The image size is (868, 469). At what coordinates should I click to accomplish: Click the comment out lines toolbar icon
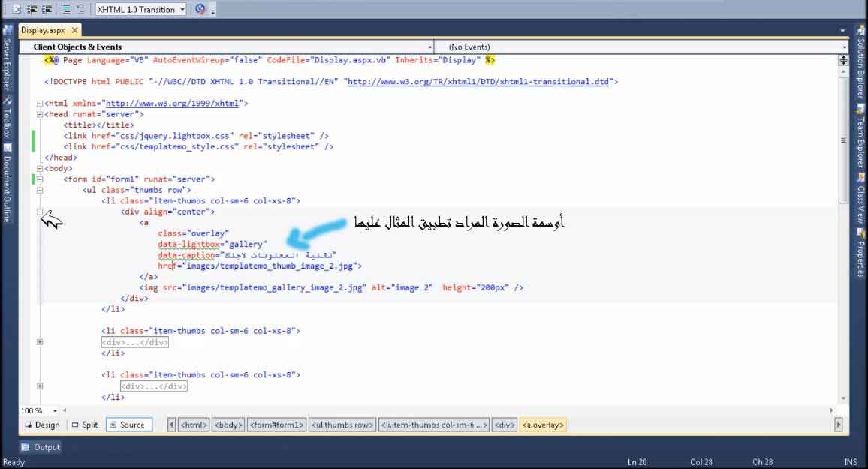tap(65, 9)
